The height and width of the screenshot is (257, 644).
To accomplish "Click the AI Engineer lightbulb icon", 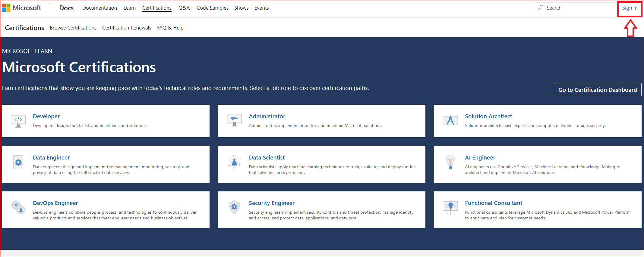I will [x=450, y=162].
